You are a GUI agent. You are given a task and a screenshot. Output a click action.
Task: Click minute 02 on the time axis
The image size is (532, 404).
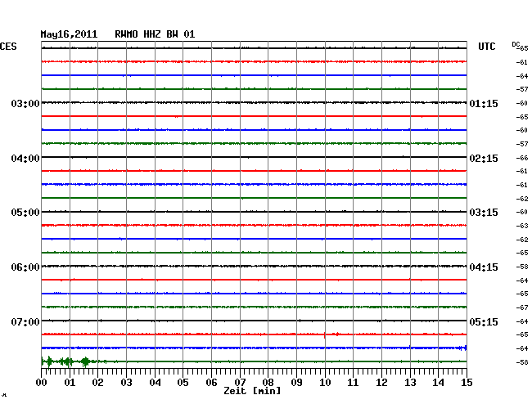[97, 382]
